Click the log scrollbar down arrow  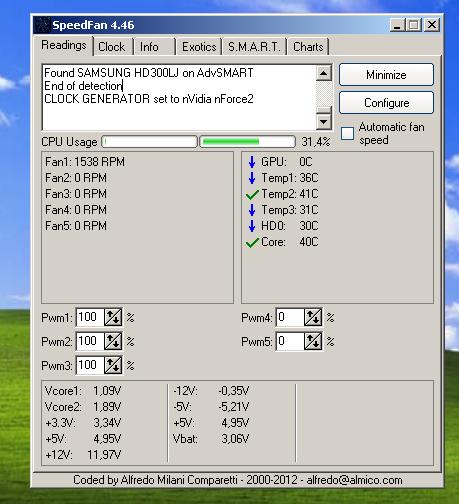323,121
